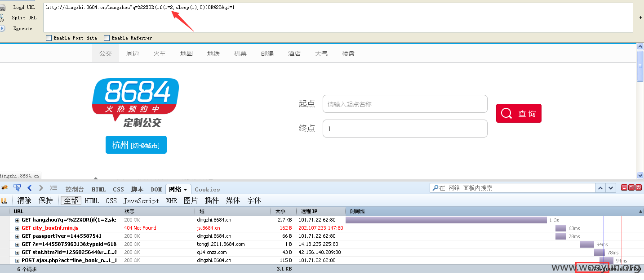Focus the 终点 input field
Screen dimensions: 644x280
point(405,129)
